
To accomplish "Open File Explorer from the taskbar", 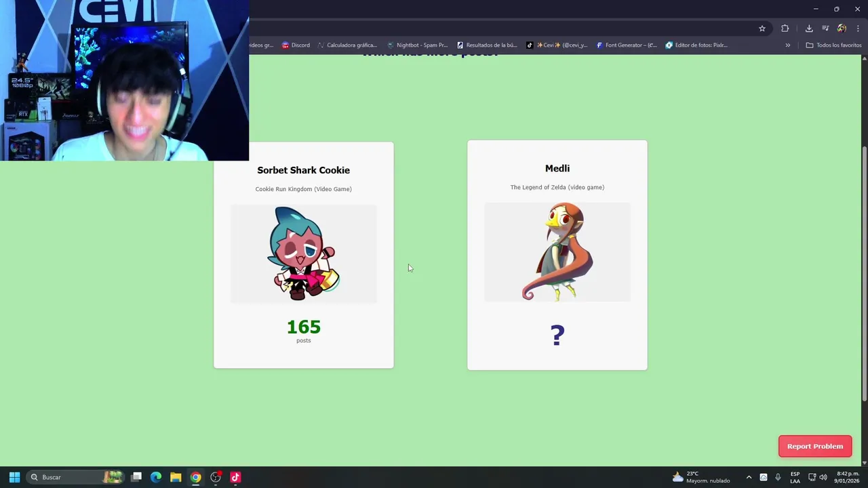I will click(x=176, y=477).
